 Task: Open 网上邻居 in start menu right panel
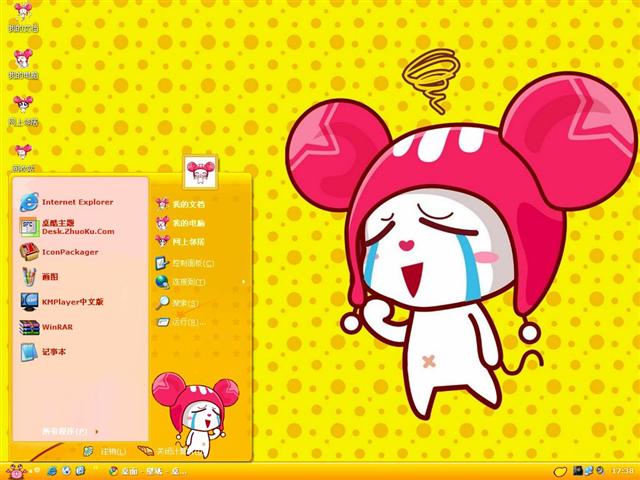coord(180,242)
